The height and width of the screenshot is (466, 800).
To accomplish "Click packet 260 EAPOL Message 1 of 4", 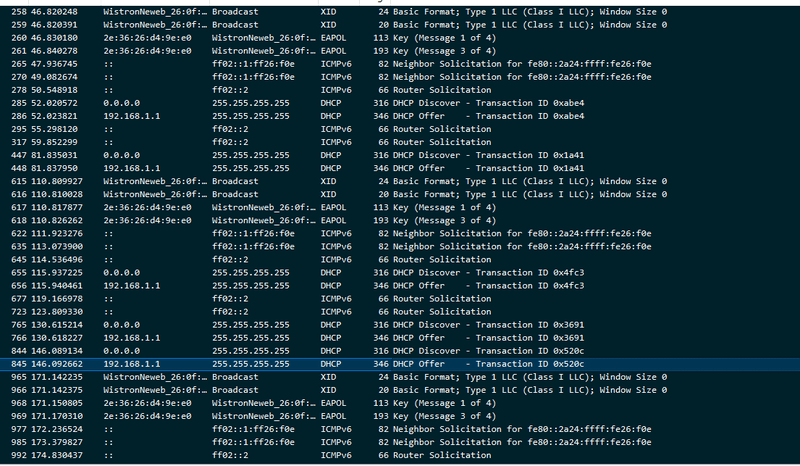I will [x=400, y=37].
